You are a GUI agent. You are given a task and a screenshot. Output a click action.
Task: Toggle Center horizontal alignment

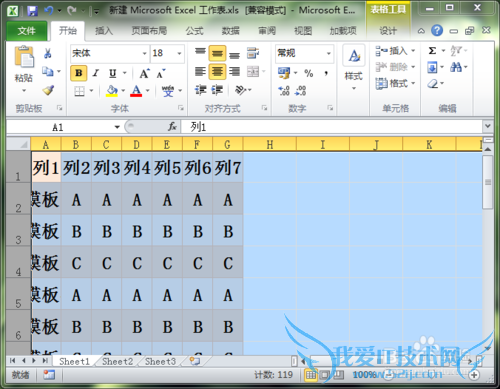(x=217, y=71)
